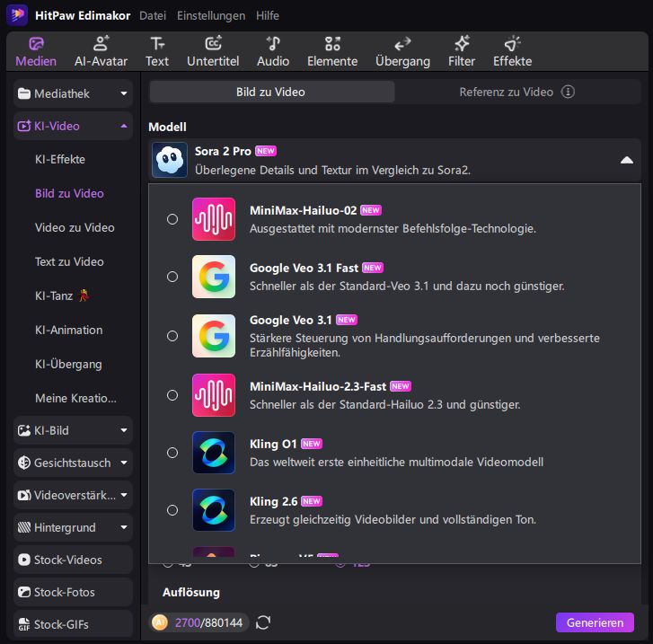Click the Kling 2.6 model thumbnail
This screenshot has width=653, height=644.
coord(214,510)
